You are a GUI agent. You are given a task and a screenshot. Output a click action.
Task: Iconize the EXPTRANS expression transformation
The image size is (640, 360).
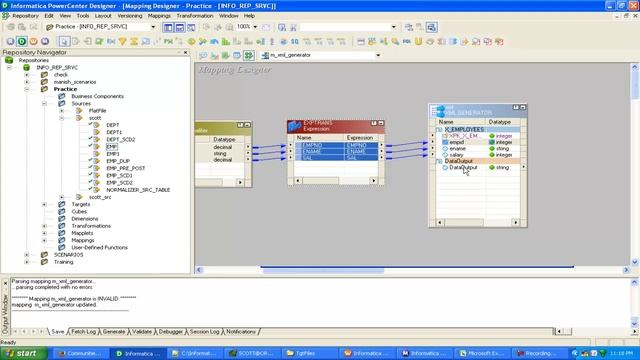pos(381,123)
